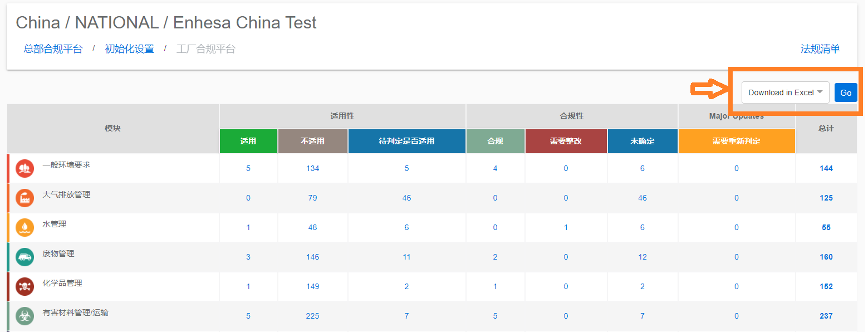Click the 有害材料管理/运输 biohazard icon
Screen dimensions: 868x332
click(x=25, y=316)
